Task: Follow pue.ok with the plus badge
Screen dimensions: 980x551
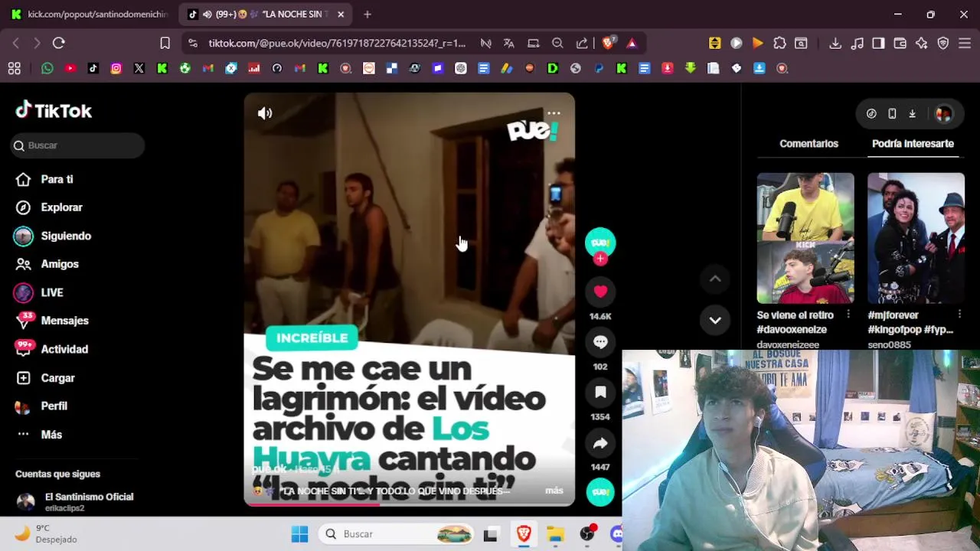Action: coord(600,259)
